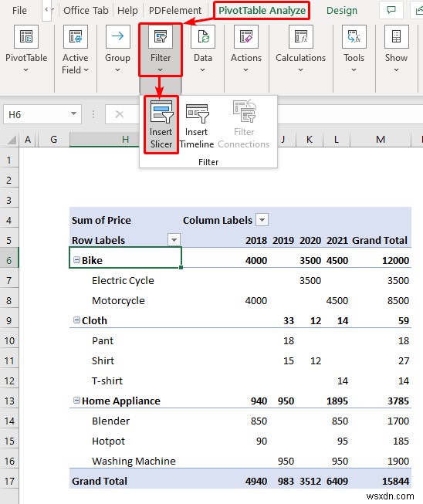Click the Insert Slicer icon

pos(161,124)
